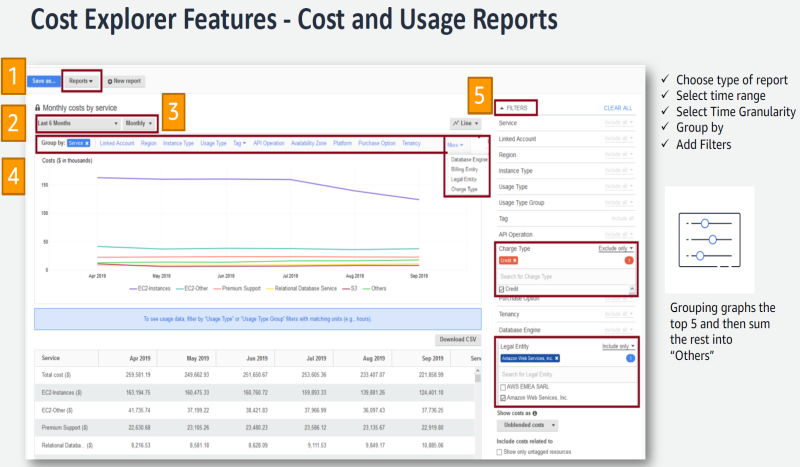Click the Service column header
Image resolution: width=800 pixels, height=467 pixels.
click(51, 358)
